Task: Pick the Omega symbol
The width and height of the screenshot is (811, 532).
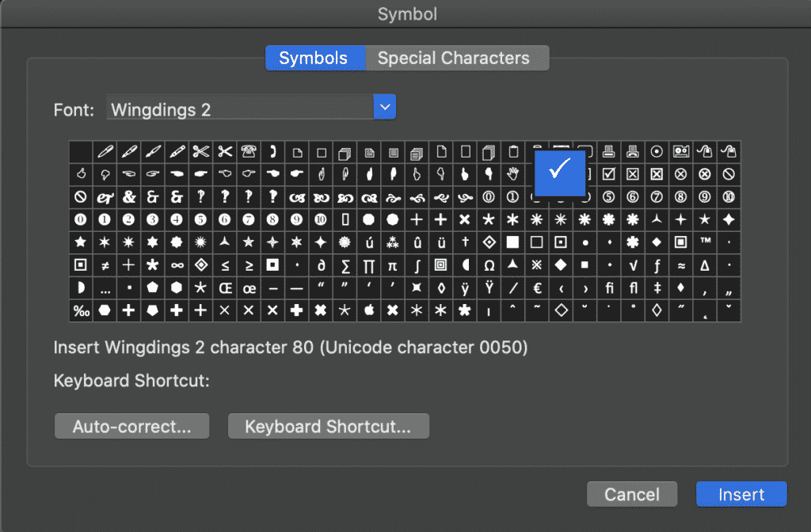Action: (489, 265)
